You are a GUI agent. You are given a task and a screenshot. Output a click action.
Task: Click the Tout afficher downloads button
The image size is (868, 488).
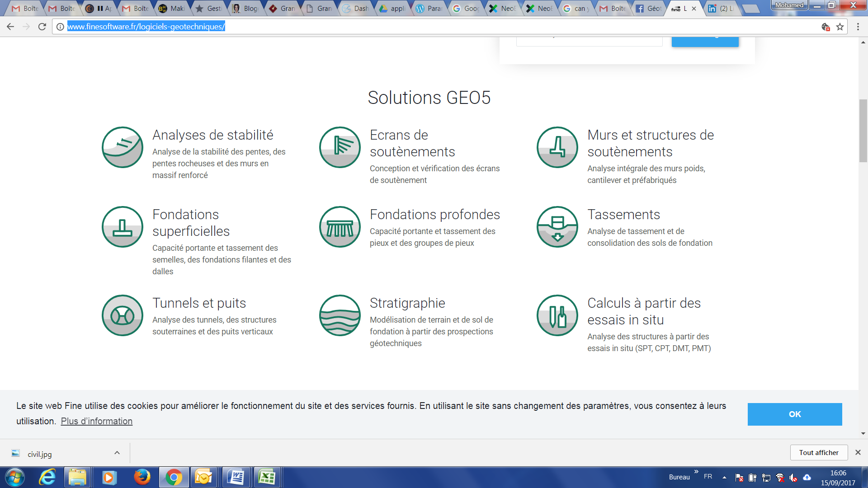[x=819, y=453]
